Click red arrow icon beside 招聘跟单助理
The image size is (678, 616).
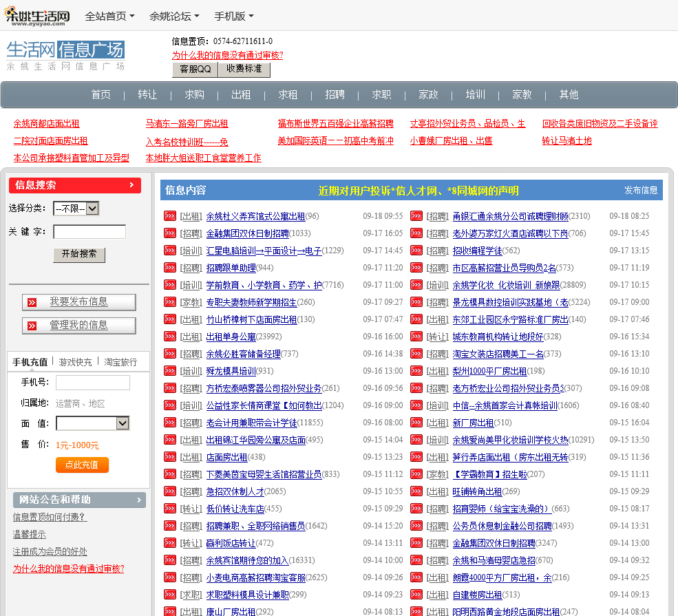pyautogui.click(x=170, y=268)
